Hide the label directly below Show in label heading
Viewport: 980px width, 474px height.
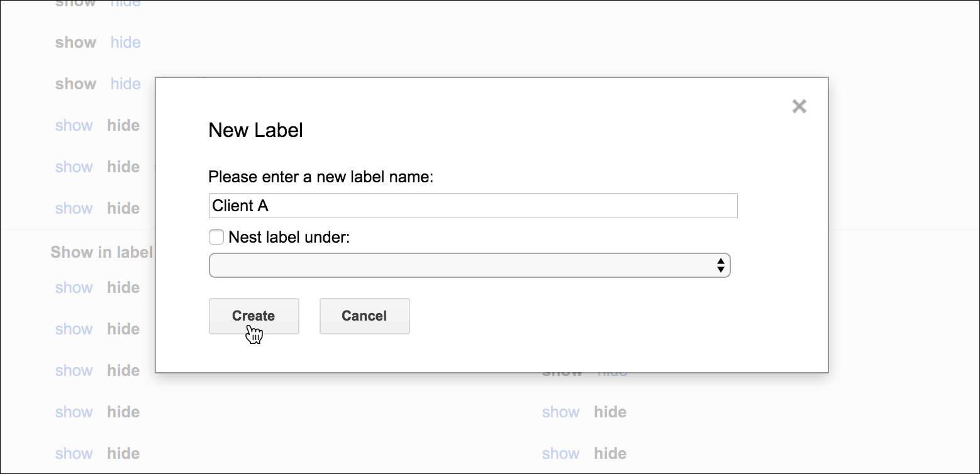(123, 287)
